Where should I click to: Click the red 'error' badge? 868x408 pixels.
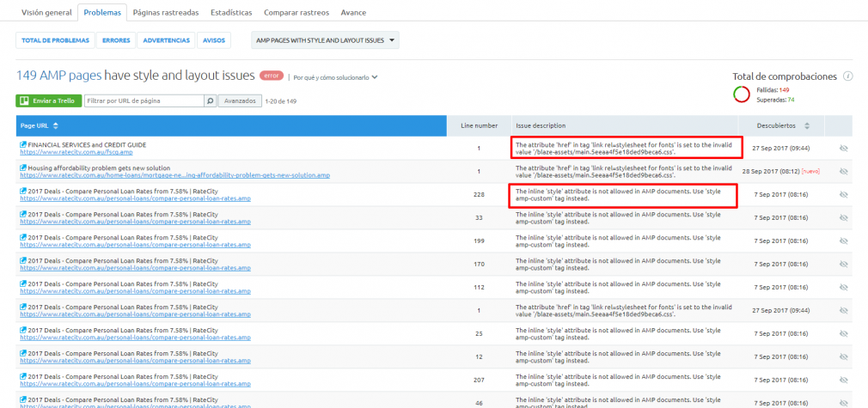pyautogui.click(x=272, y=76)
